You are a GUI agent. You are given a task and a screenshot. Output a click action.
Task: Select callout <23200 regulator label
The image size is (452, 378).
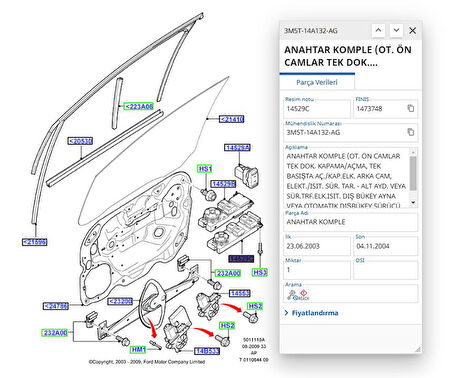(120, 301)
